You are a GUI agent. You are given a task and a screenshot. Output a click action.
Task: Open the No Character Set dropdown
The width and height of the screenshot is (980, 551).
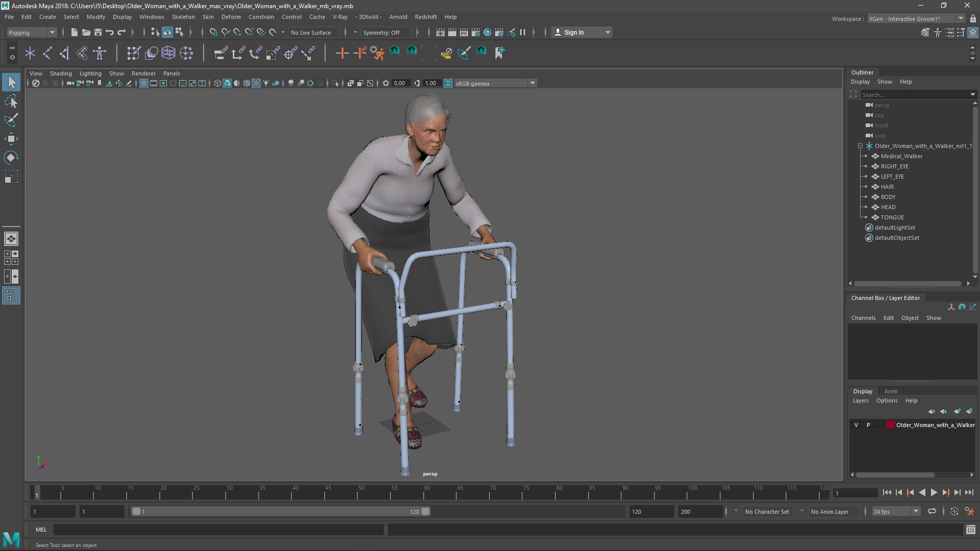[x=767, y=511]
